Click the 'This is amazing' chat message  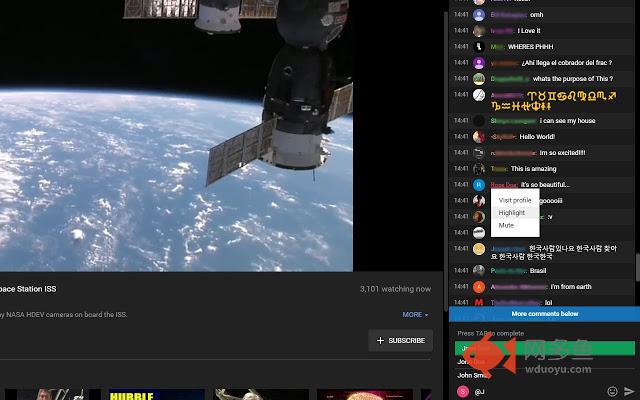(x=533, y=169)
